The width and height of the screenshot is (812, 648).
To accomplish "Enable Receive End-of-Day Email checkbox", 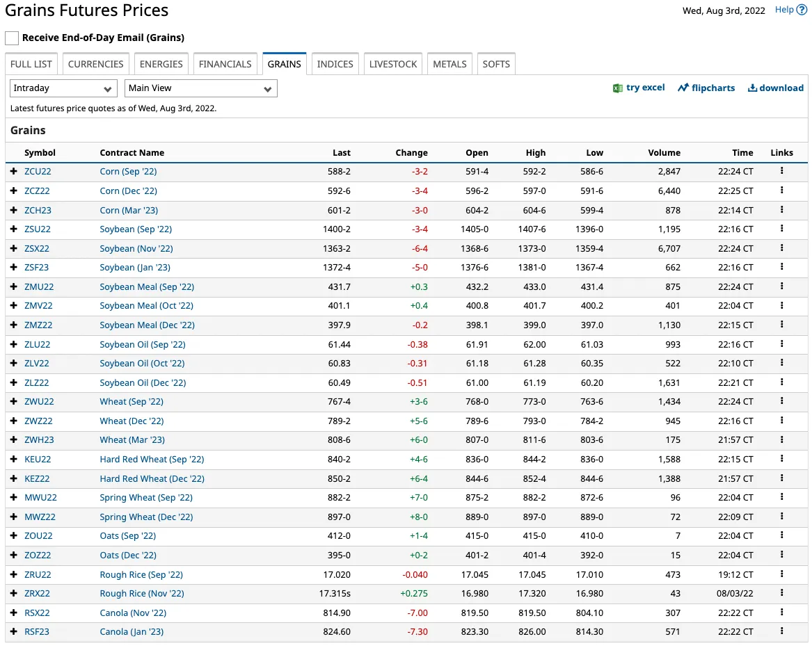I will 12,38.
